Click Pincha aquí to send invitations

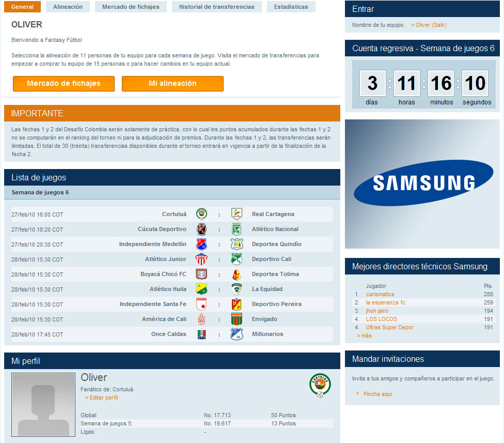377,394
